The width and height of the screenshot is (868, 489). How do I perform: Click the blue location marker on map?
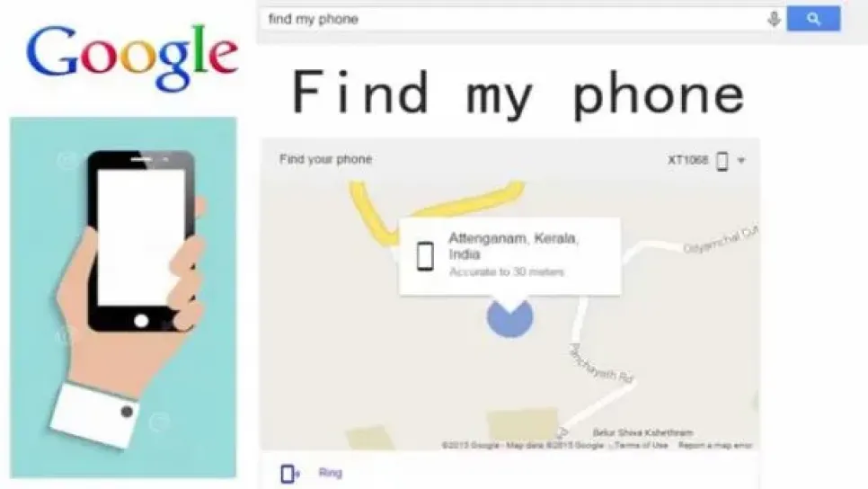coord(509,316)
